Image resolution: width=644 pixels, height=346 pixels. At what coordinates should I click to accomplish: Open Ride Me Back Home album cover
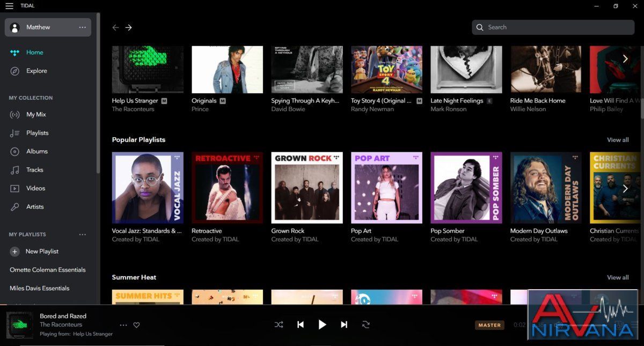point(546,69)
